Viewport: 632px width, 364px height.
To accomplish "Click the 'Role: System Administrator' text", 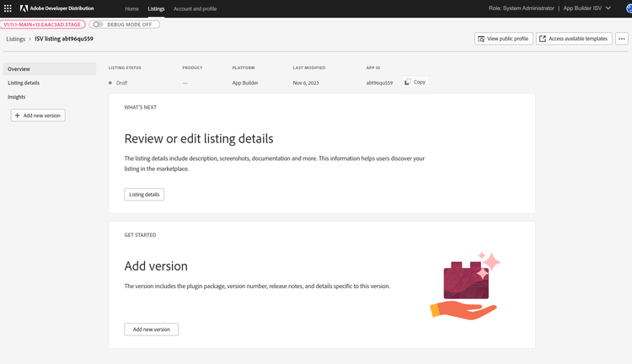I will 521,8.
